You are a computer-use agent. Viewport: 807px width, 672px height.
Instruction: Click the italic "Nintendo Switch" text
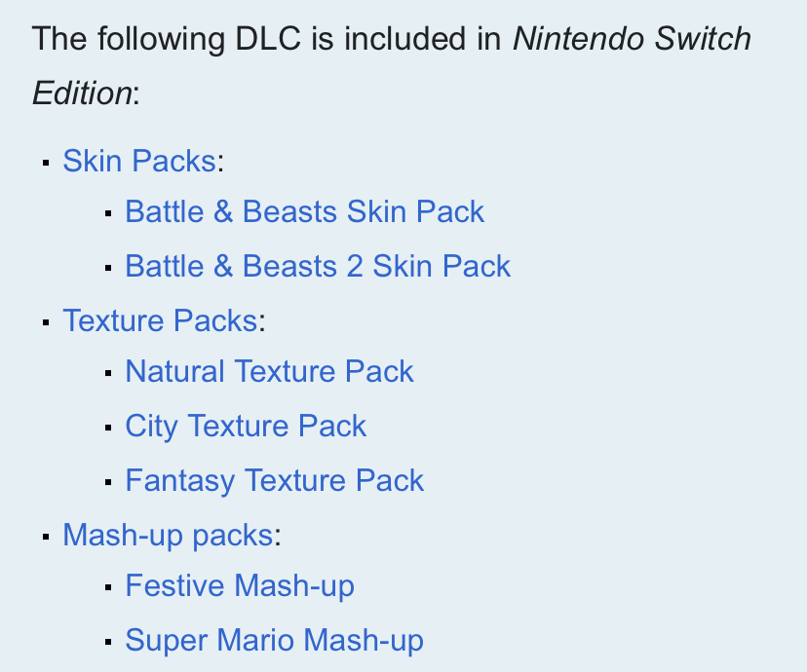(x=632, y=40)
